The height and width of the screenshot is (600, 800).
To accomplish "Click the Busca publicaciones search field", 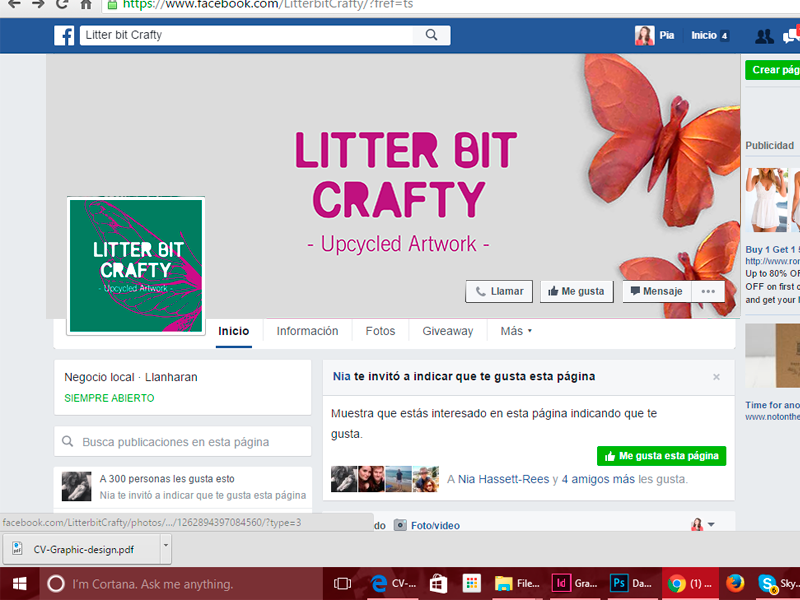I will 183,441.
